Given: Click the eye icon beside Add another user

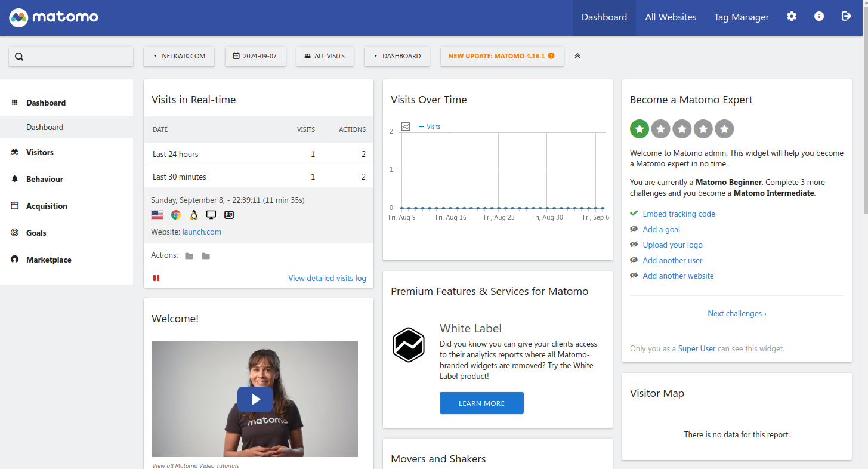Looking at the screenshot, I should (x=634, y=260).
